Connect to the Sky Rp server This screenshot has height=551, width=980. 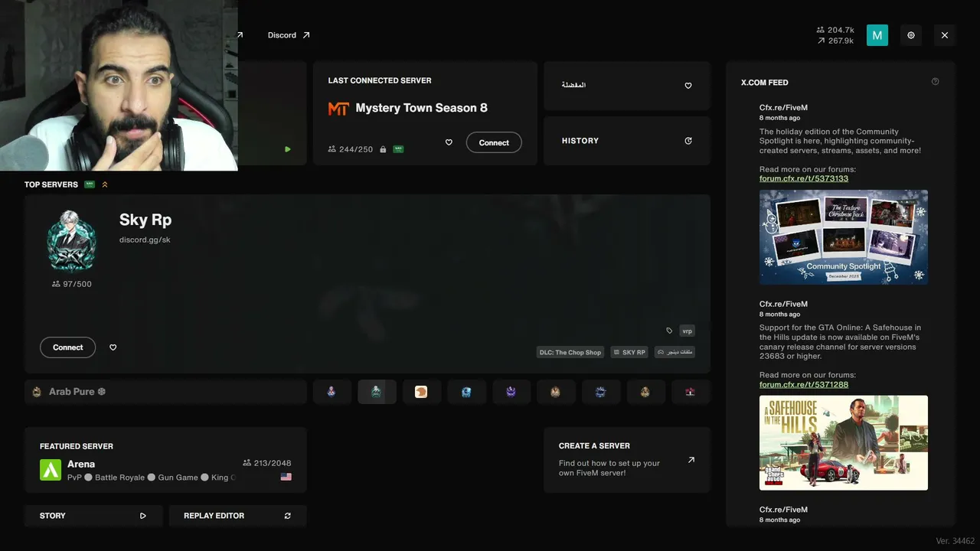tap(67, 347)
